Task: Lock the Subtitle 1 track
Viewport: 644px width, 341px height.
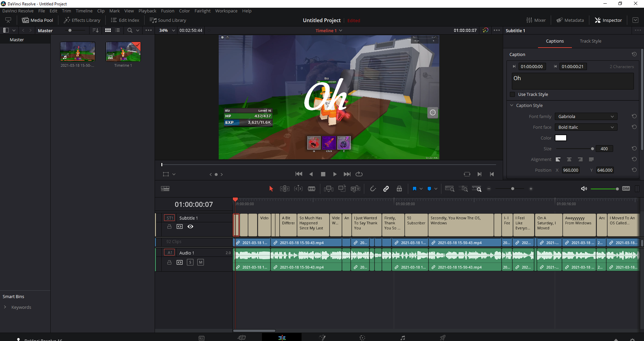Action: (169, 227)
